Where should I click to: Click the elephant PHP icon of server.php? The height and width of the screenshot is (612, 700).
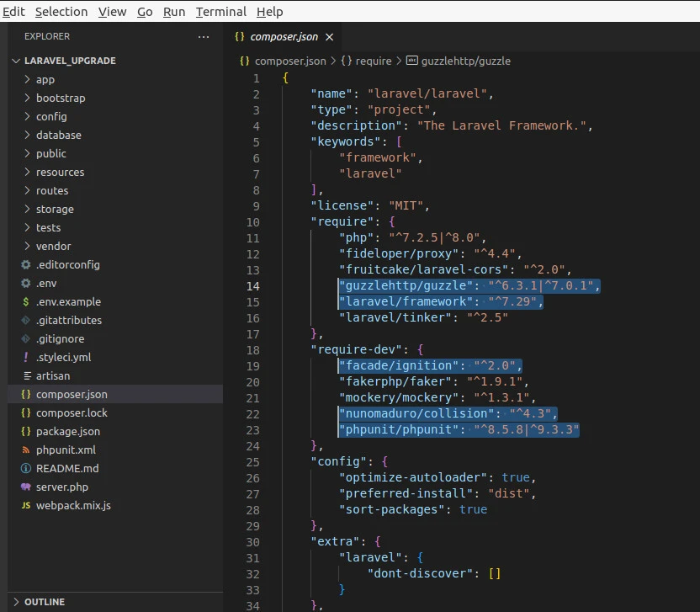[25, 487]
